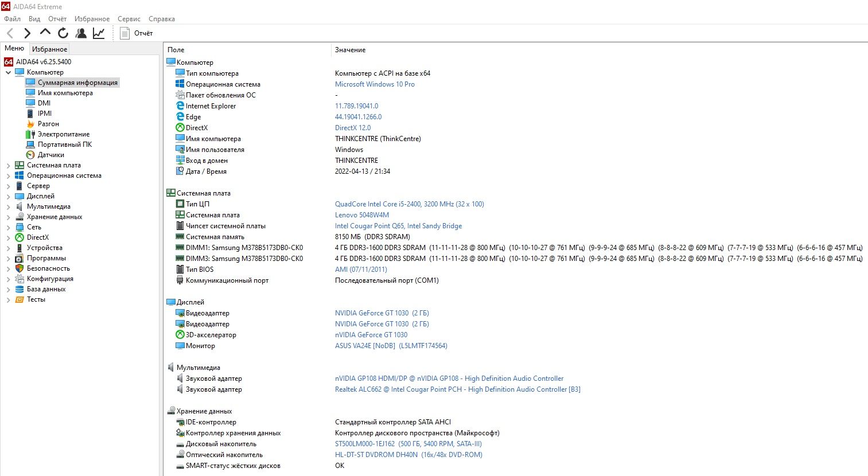Expand the Системная плата tree node
Image resolution: width=868 pixels, height=476 pixels.
(x=8, y=165)
